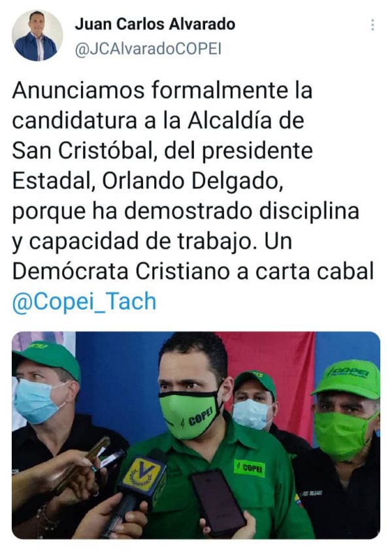Click the green COPEI cap on right man
The width and height of the screenshot is (392, 550).
pyautogui.click(x=348, y=379)
